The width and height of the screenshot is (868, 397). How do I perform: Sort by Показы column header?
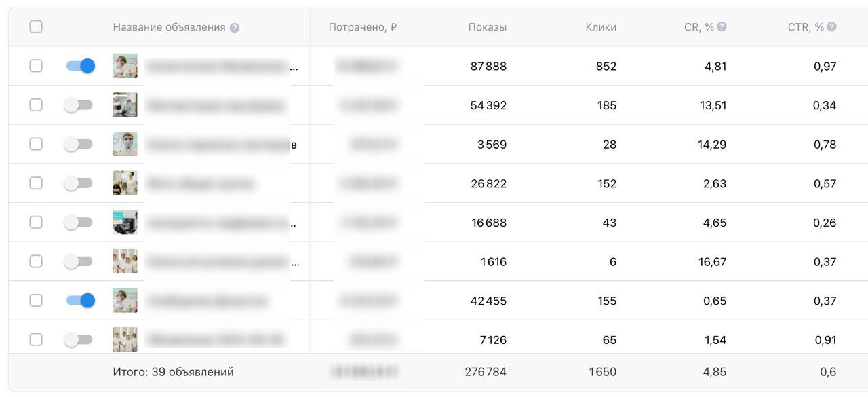point(487,28)
